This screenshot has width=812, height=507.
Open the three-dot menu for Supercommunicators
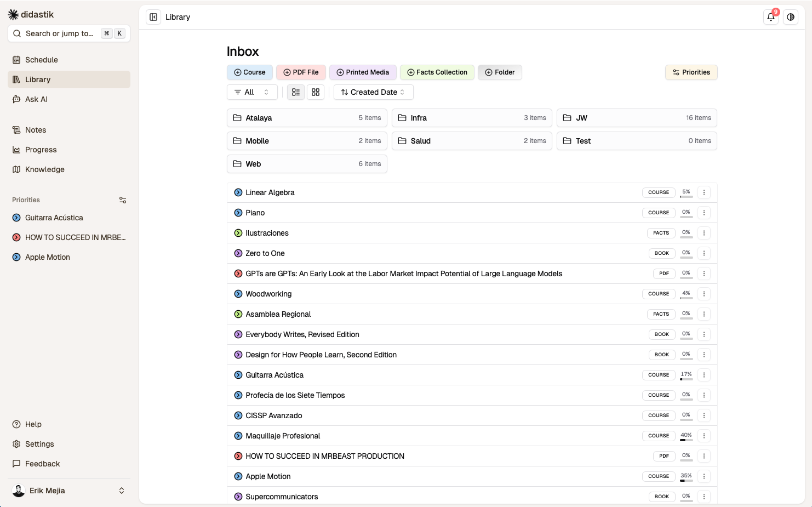pyautogui.click(x=704, y=497)
